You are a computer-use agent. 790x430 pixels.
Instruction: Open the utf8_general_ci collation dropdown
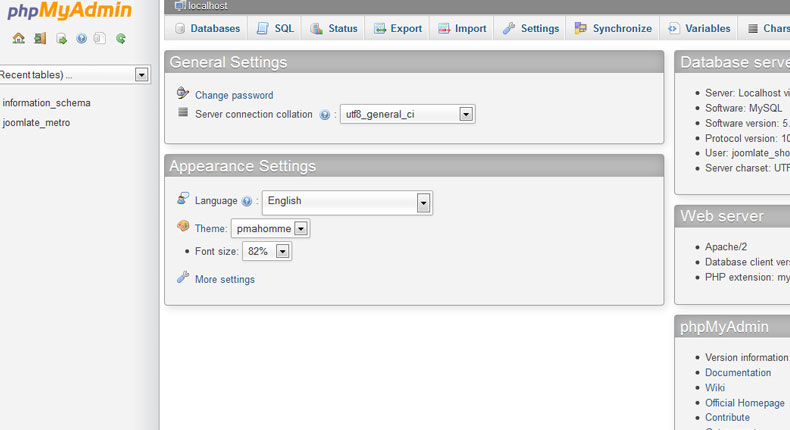(465, 114)
